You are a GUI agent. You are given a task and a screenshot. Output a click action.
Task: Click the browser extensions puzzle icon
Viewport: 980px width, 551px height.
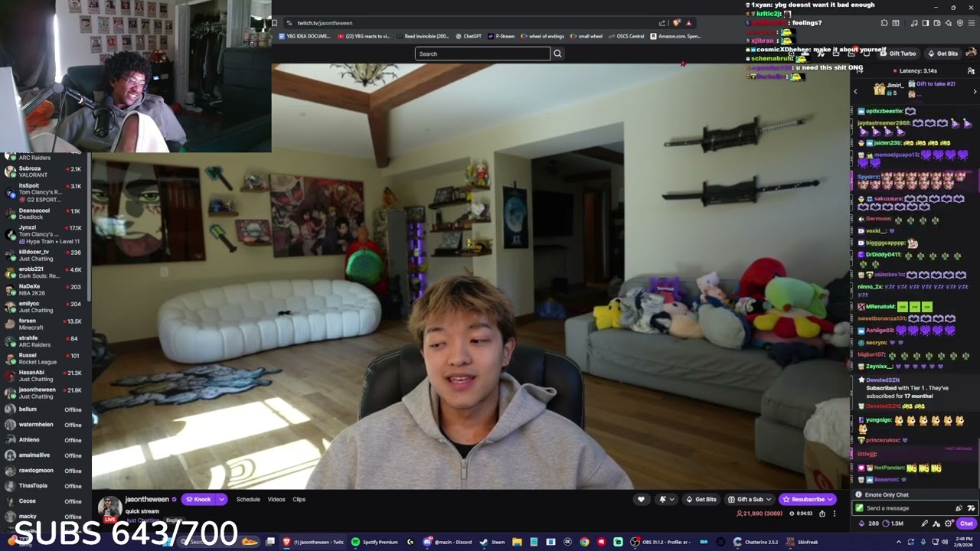tap(884, 23)
